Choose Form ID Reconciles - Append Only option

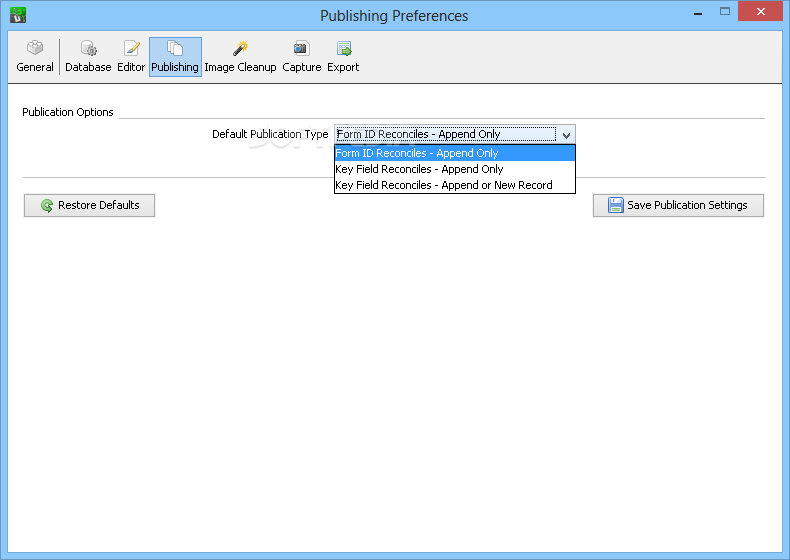pos(454,153)
